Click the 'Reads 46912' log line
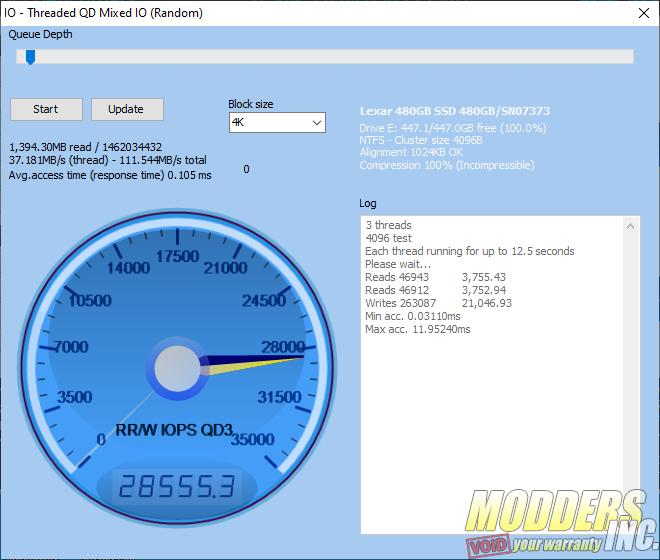The width and height of the screenshot is (660, 560). 397,290
